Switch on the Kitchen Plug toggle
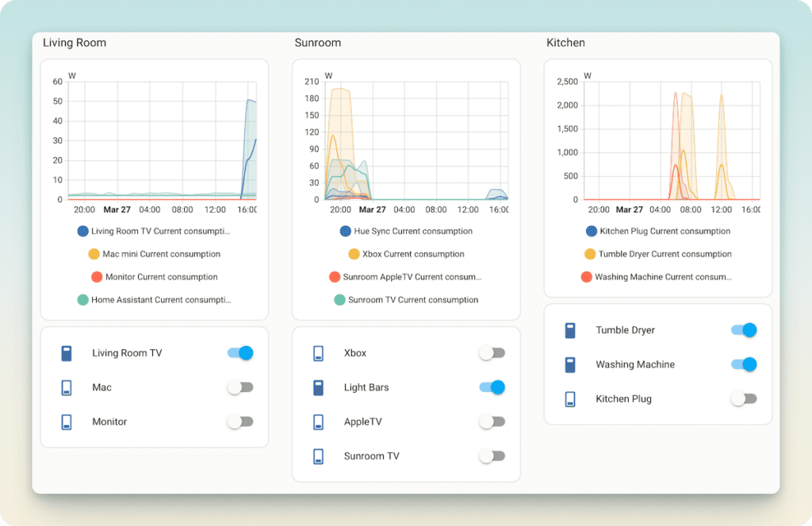812x526 pixels. [x=744, y=399]
